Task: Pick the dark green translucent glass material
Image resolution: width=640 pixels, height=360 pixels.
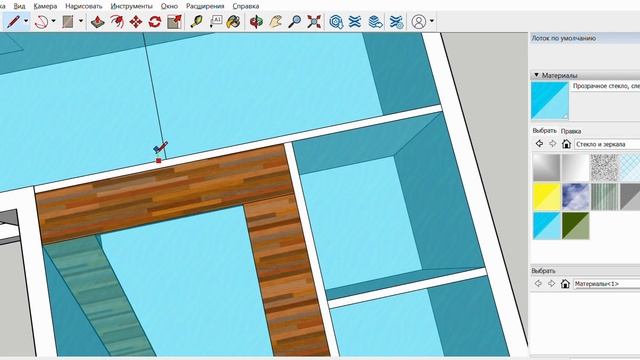Action: tap(576, 225)
